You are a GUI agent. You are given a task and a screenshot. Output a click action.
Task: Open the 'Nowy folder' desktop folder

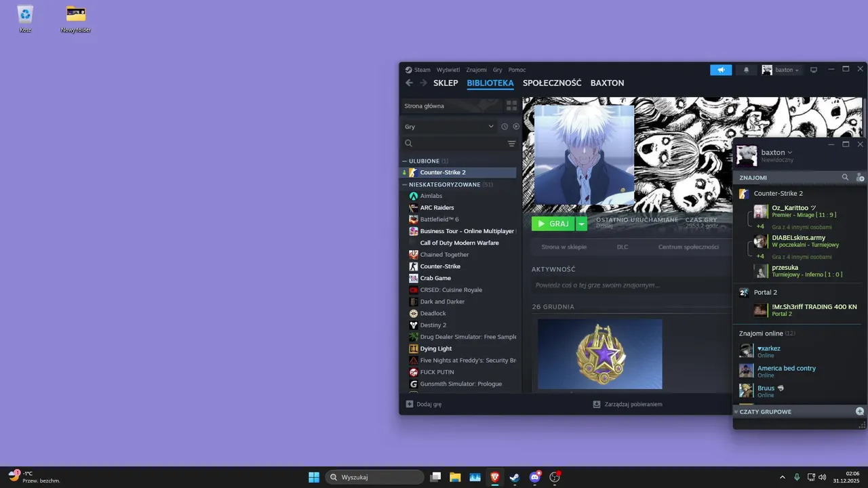76,19
